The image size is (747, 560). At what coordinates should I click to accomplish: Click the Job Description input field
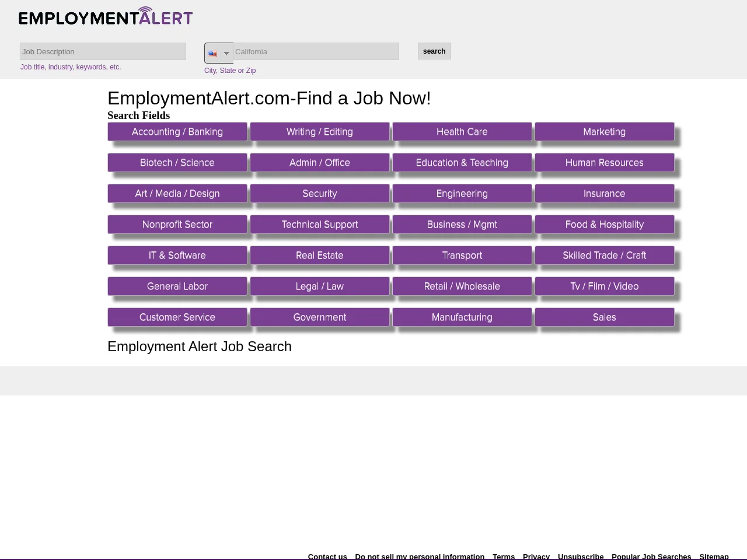[103, 51]
